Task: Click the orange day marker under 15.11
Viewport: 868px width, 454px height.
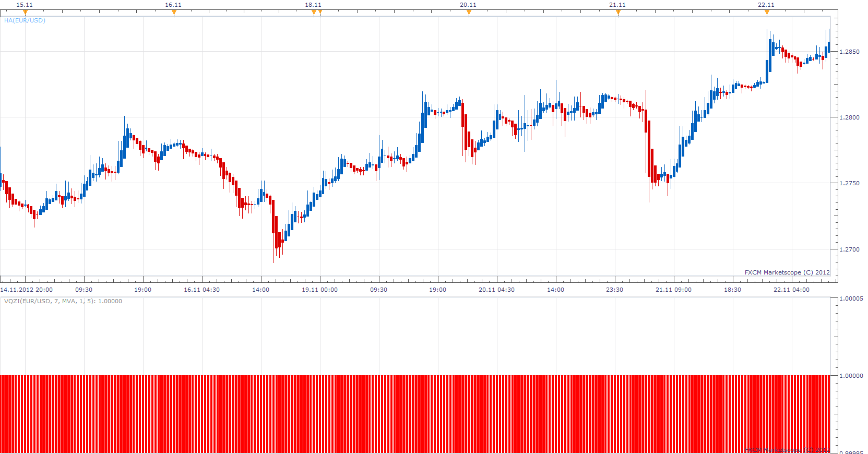Action: pos(25,13)
